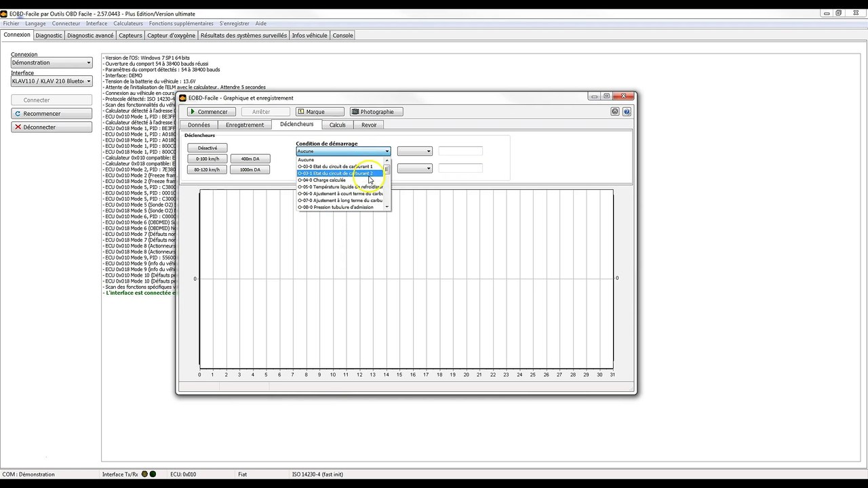Open the second condition operator dropdown

414,168
